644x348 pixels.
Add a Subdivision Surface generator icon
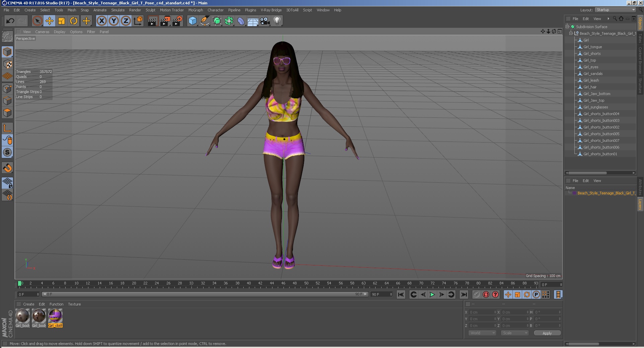[217, 21]
